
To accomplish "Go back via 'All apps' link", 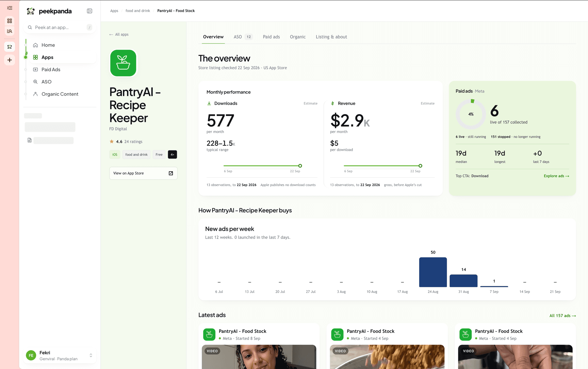I will [119, 34].
